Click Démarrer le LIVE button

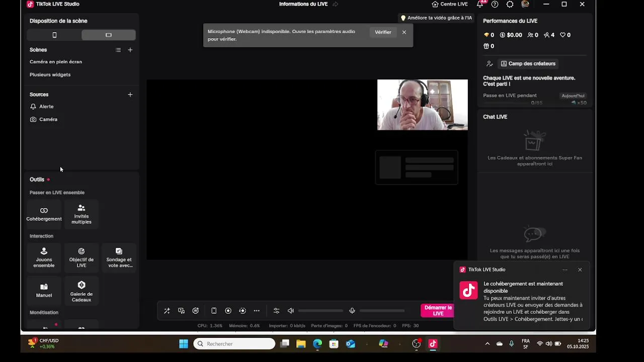438,311
